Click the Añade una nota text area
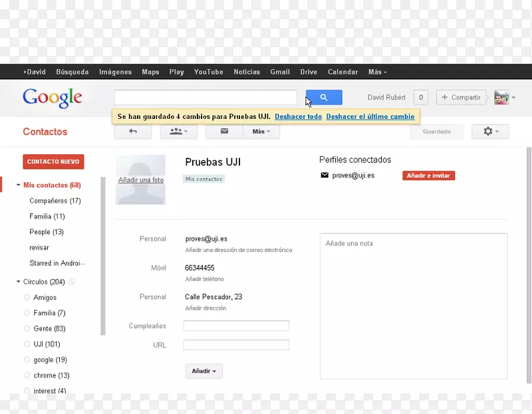This screenshot has height=414, width=532. pyautogui.click(x=414, y=306)
